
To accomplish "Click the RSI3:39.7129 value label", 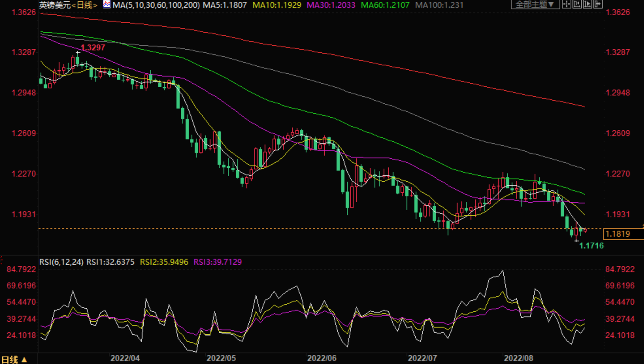I will point(217,262).
